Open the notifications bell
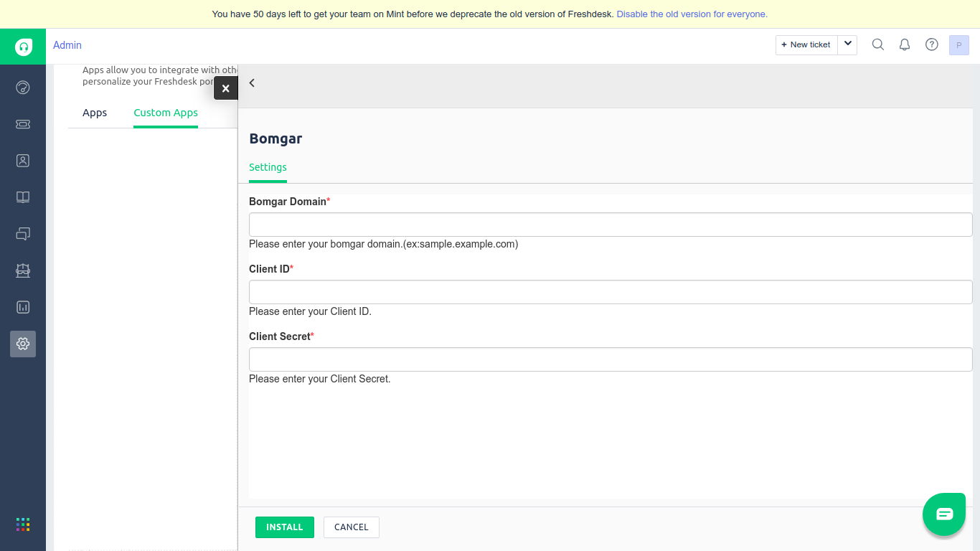This screenshot has height=551, width=980. click(x=905, y=44)
